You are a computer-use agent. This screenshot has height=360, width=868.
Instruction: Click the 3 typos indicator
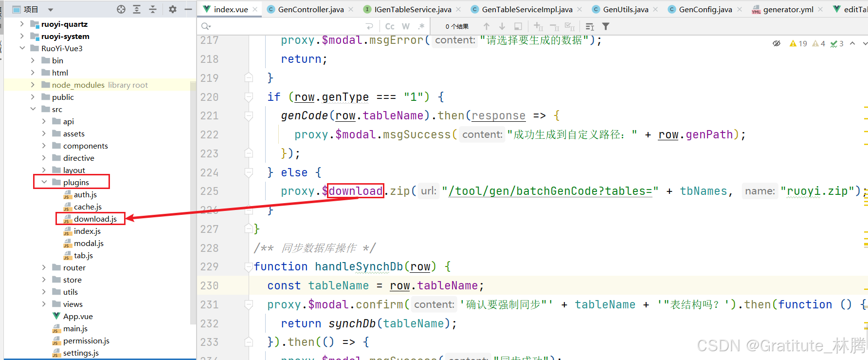point(837,43)
